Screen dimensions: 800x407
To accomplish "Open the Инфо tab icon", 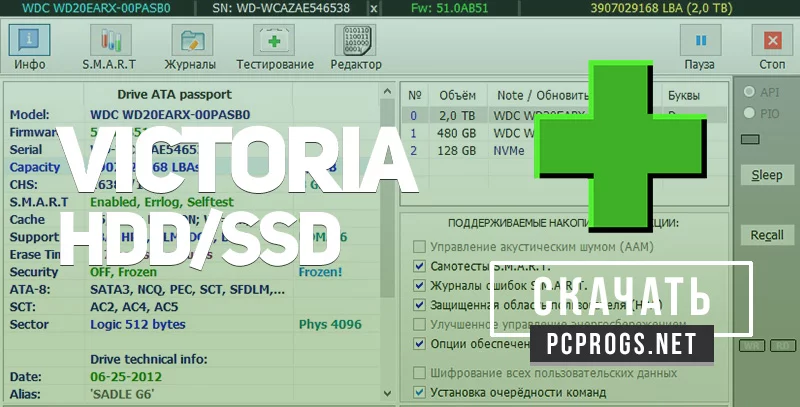I will coord(29,40).
